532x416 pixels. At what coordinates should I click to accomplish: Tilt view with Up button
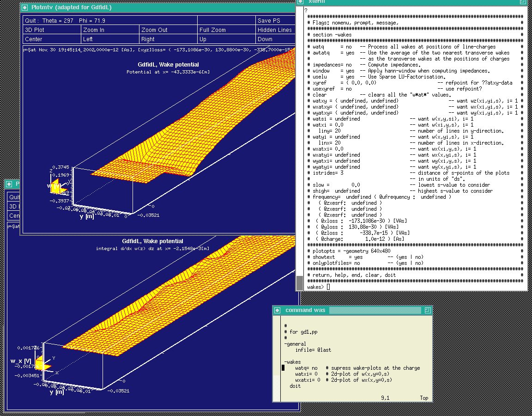226,39
